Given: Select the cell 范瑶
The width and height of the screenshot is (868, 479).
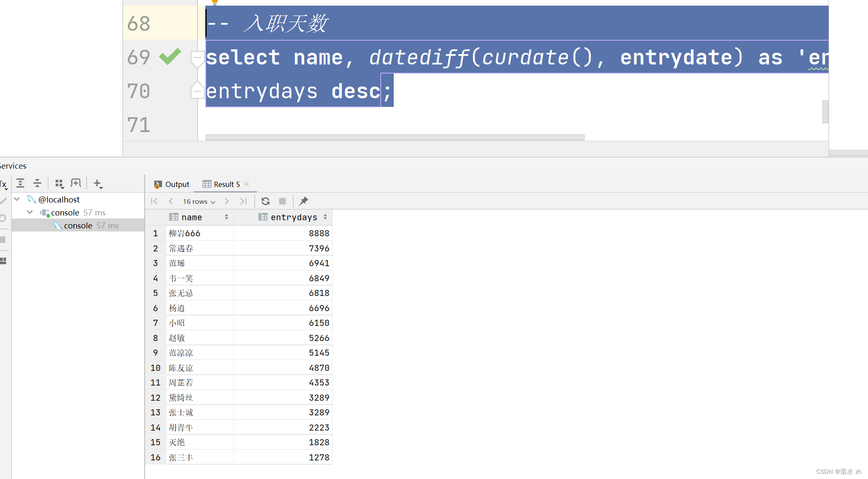Looking at the screenshot, I should (x=199, y=263).
